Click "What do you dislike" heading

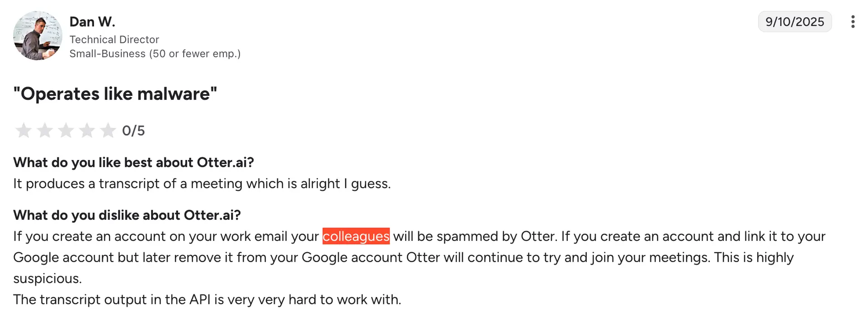(127, 215)
